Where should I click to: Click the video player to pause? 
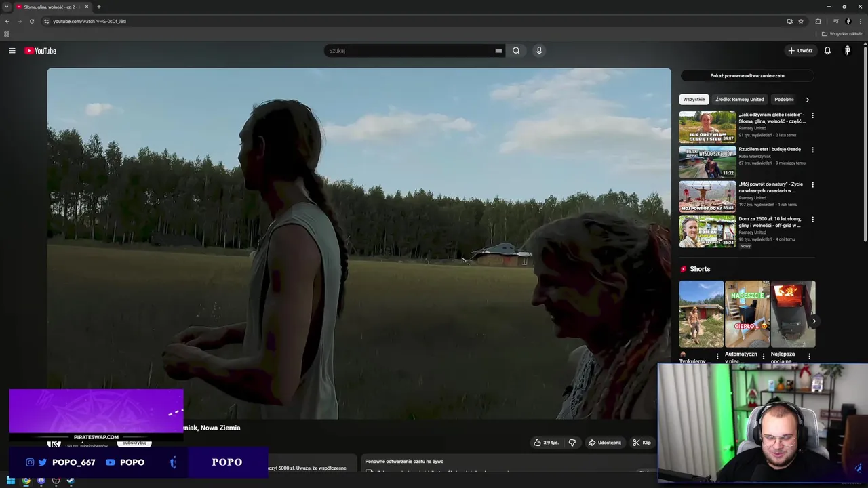tap(359, 243)
